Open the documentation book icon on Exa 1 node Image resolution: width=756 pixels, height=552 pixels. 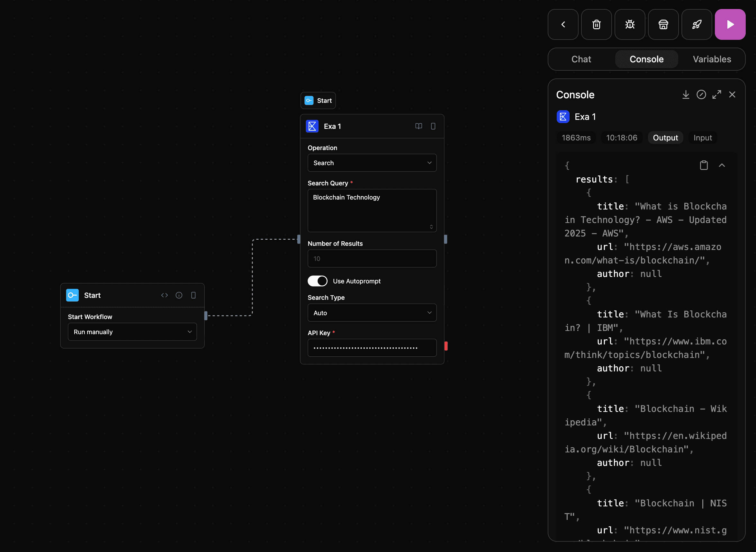(x=419, y=126)
